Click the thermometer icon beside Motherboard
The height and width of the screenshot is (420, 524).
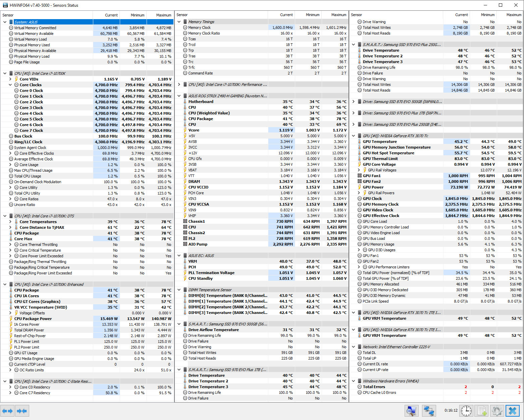[185, 102]
